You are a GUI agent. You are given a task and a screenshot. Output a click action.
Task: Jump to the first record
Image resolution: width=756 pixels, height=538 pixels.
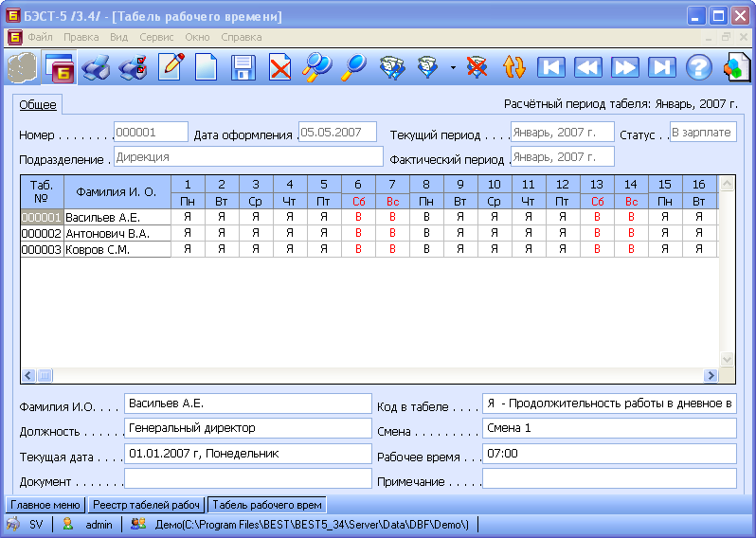551,67
